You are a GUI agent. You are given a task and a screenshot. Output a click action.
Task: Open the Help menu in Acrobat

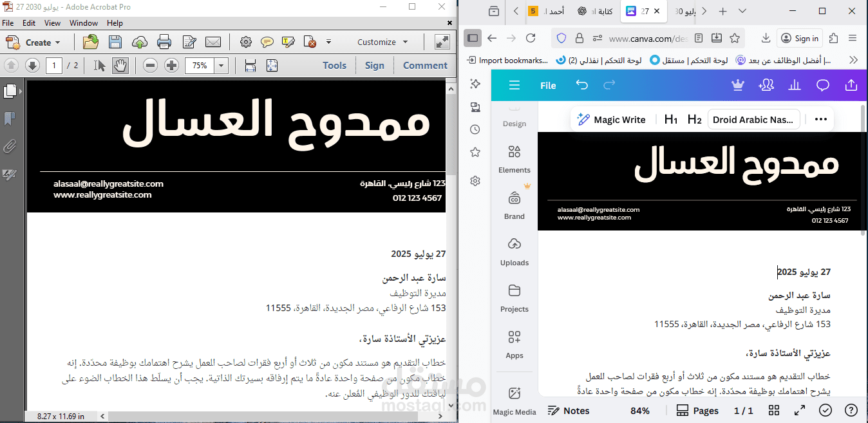pyautogui.click(x=115, y=23)
